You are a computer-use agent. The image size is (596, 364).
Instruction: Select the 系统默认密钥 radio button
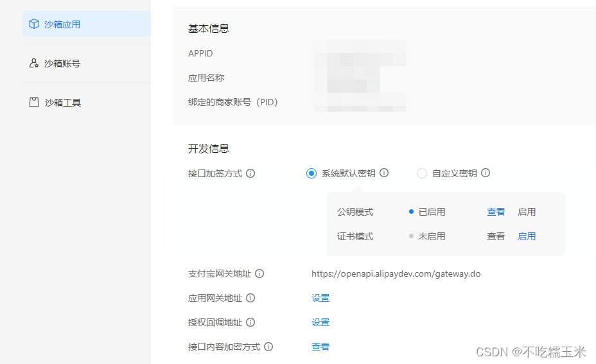[x=311, y=173]
